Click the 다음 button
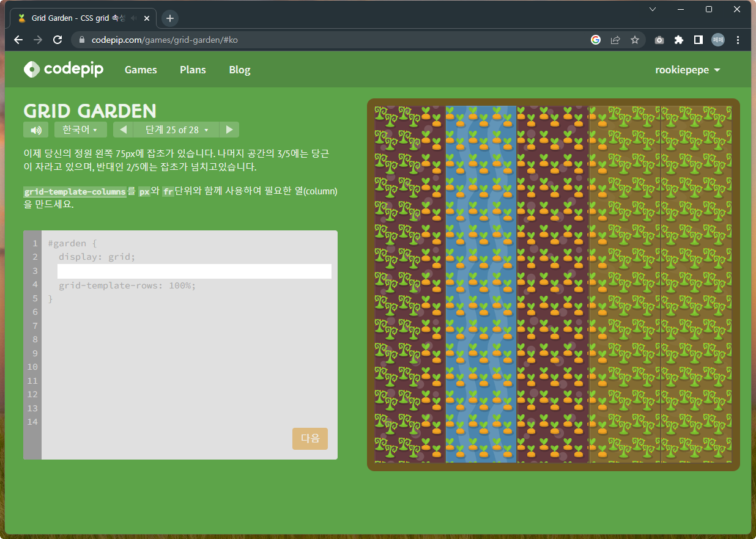The width and height of the screenshot is (756, 539). point(310,438)
